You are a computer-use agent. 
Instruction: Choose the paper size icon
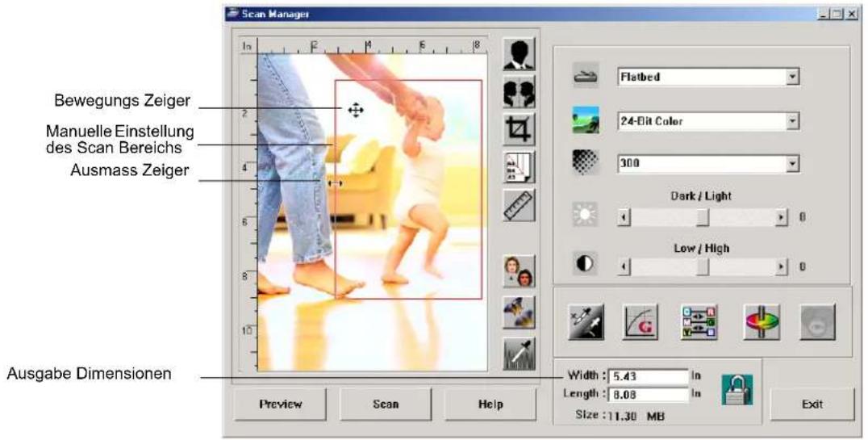pyautogui.click(x=519, y=167)
